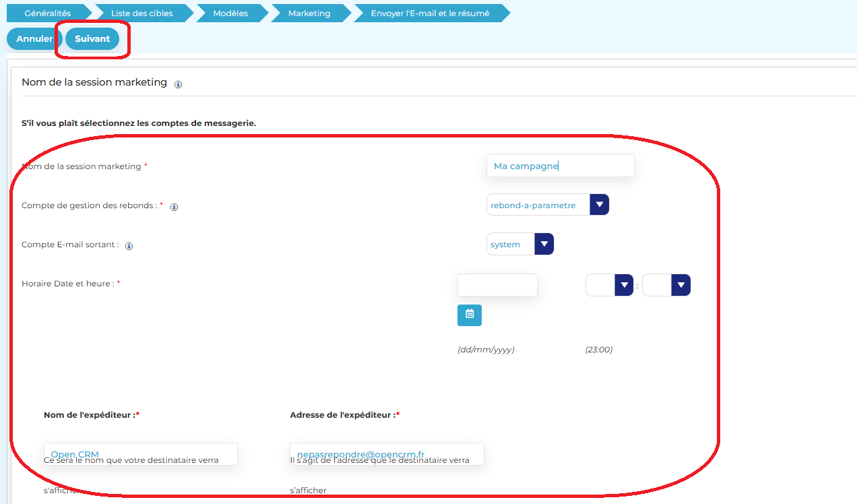Jump to Envoyer l'E-mail et le résumé step
This screenshot has width=857, height=504.
coord(430,13)
